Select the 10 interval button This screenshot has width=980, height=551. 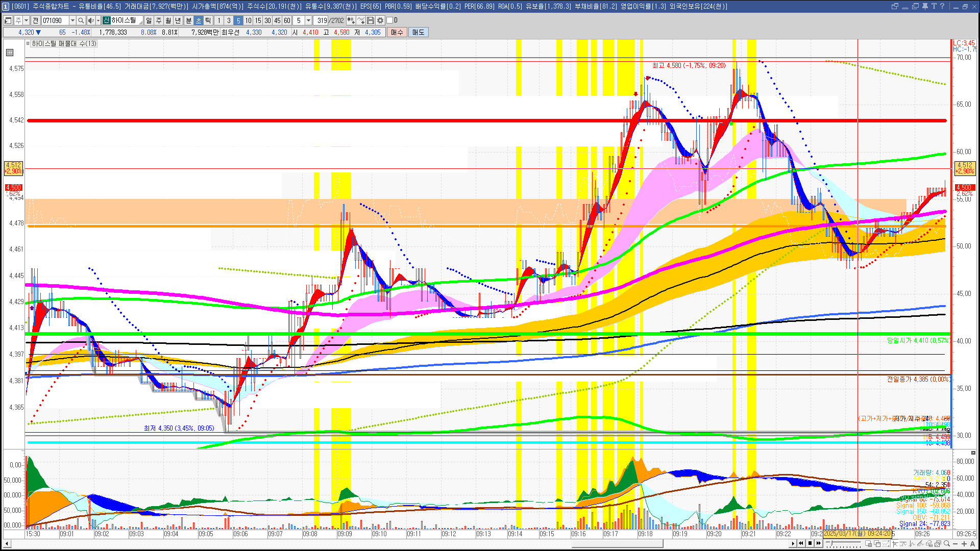point(248,20)
